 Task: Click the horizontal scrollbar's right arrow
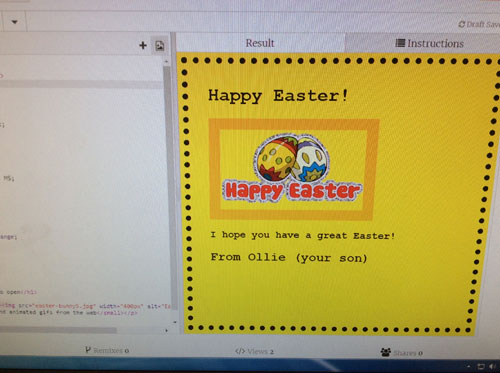coord(166,331)
